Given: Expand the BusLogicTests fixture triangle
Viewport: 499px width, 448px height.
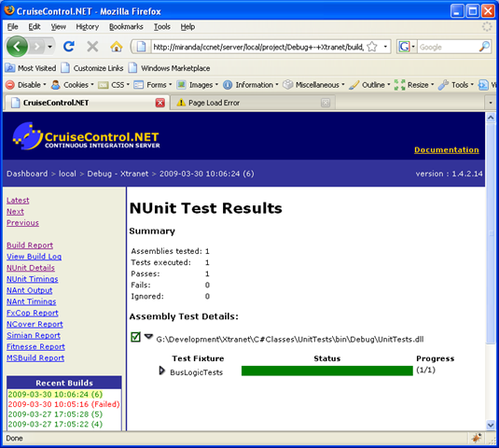Looking at the screenshot, I should 162,371.
